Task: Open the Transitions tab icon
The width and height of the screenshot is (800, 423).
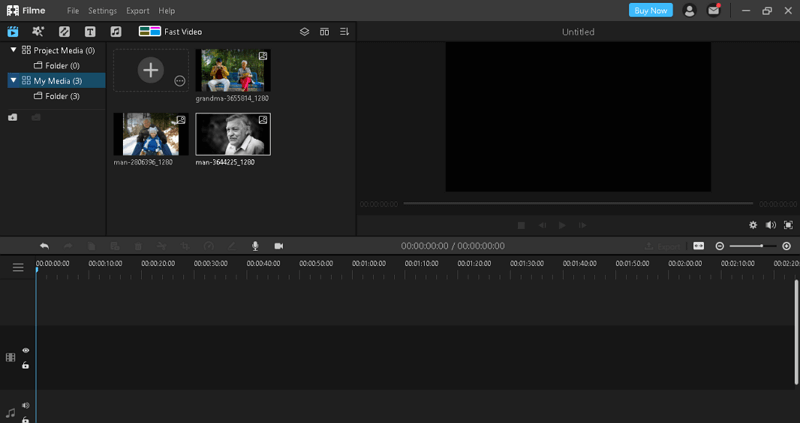Action: point(64,32)
